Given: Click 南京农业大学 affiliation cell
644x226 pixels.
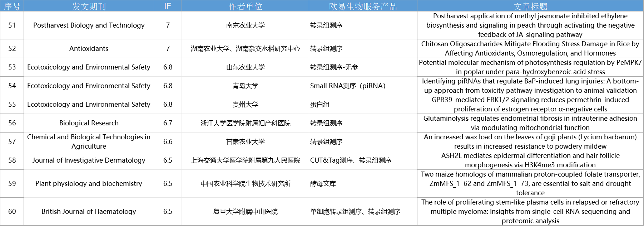Looking at the screenshot, I should (x=245, y=25).
